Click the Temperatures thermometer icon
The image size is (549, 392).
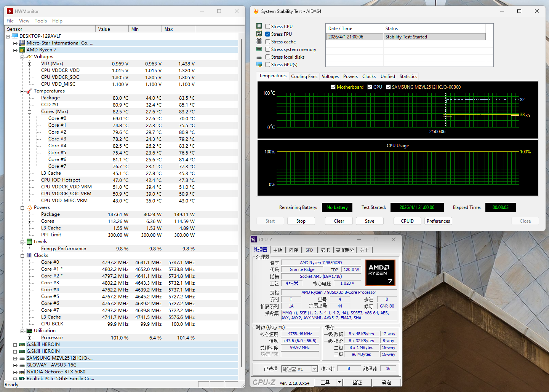click(x=29, y=91)
